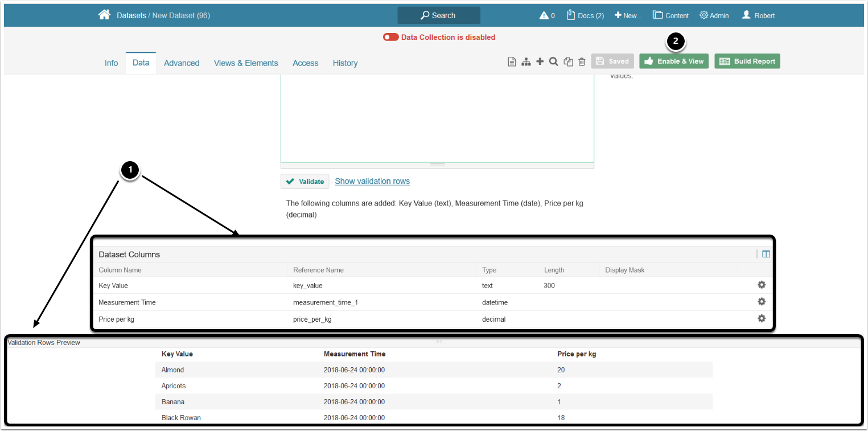The image size is (868, 431).
Task: Click the plus icon in the toolbar
Action: 540,61
